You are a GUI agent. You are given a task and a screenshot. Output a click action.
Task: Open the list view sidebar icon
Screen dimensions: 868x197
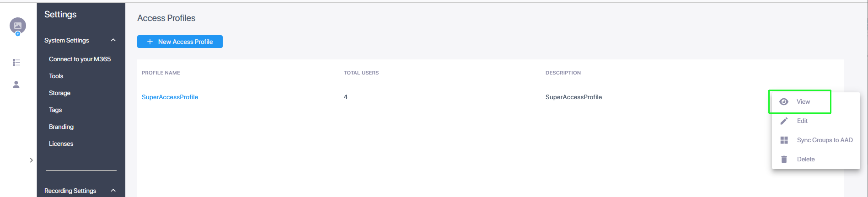click(x=16, y=63)
